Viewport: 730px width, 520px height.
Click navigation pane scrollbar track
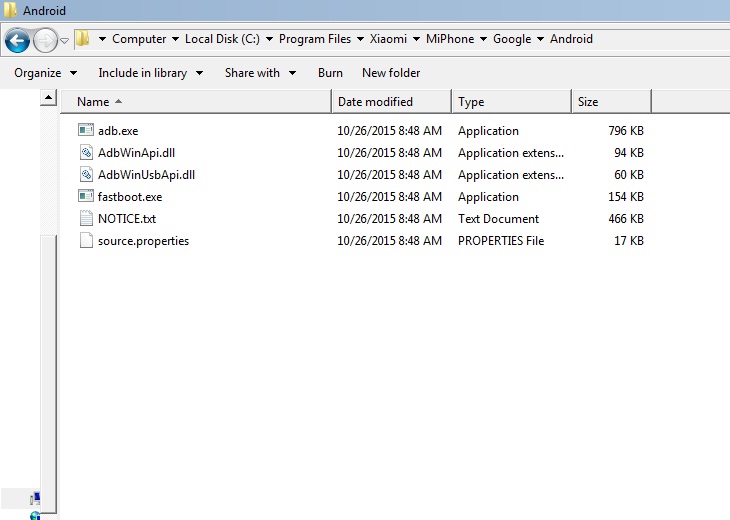[48, 170]
